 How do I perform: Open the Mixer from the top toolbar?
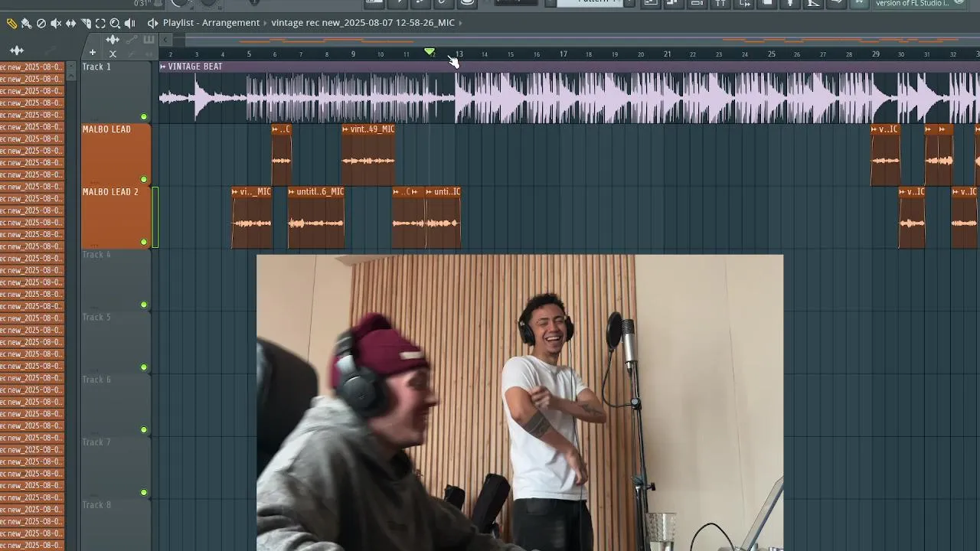(720, 3)
